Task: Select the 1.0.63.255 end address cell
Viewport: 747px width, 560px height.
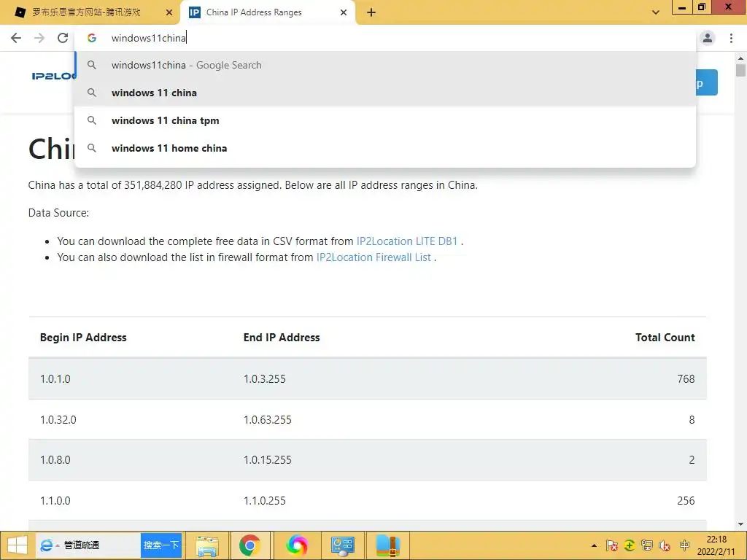Action: (x=267, y=419)
